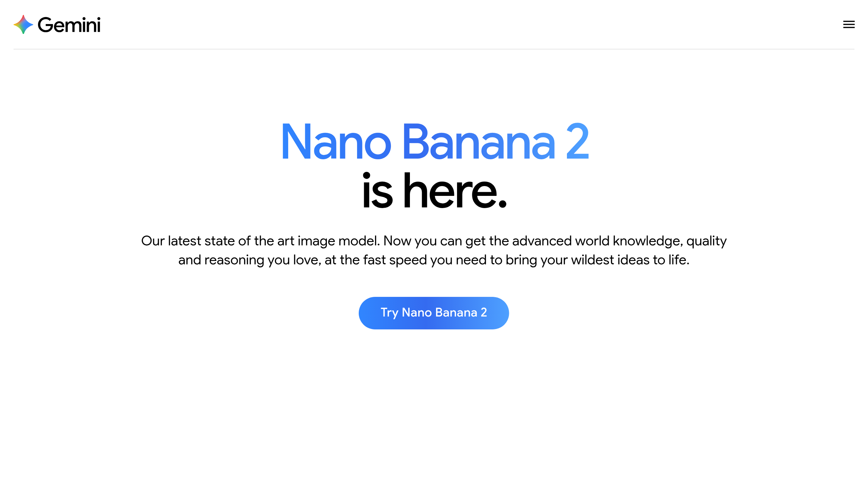The height and width of the screenshot is (488, 868).
Task: Click empty white area below the Try button
Action: tap(434, 400)
